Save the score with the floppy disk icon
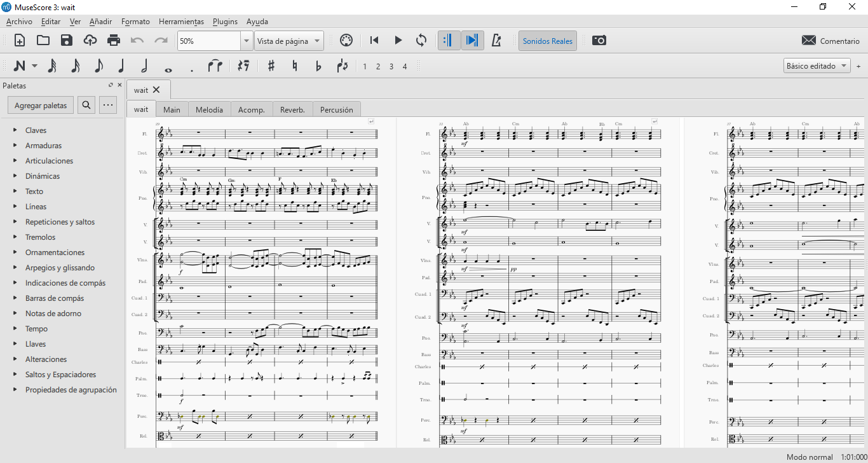The image size is (868, 463). click(67, 41)
